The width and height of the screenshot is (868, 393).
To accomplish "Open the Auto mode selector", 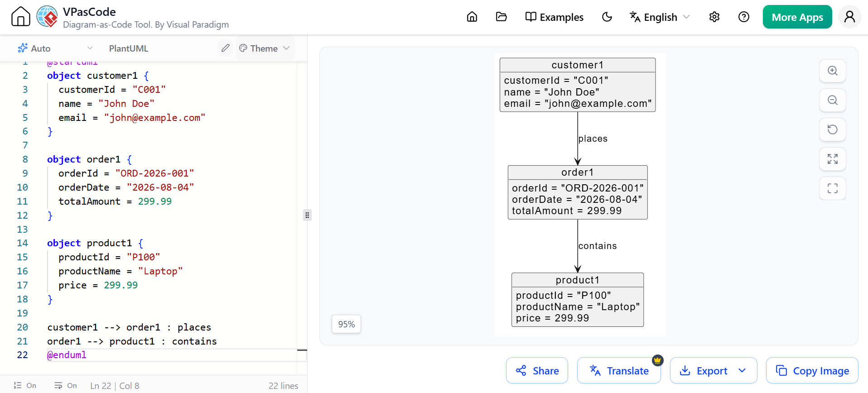I will click(x=55, y=48).
